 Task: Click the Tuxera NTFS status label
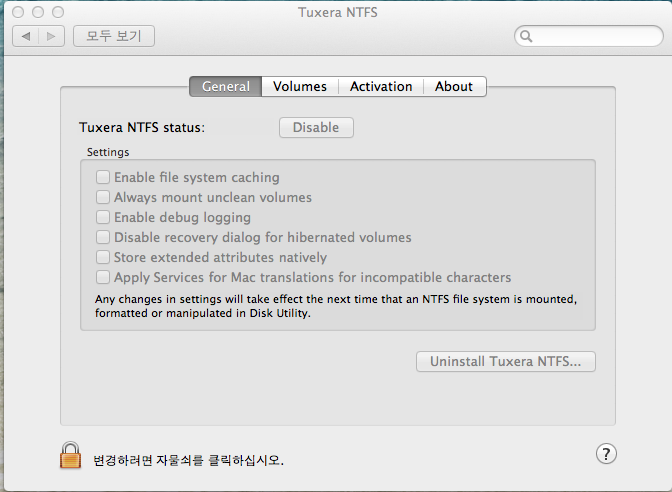[x=142, y=128]
